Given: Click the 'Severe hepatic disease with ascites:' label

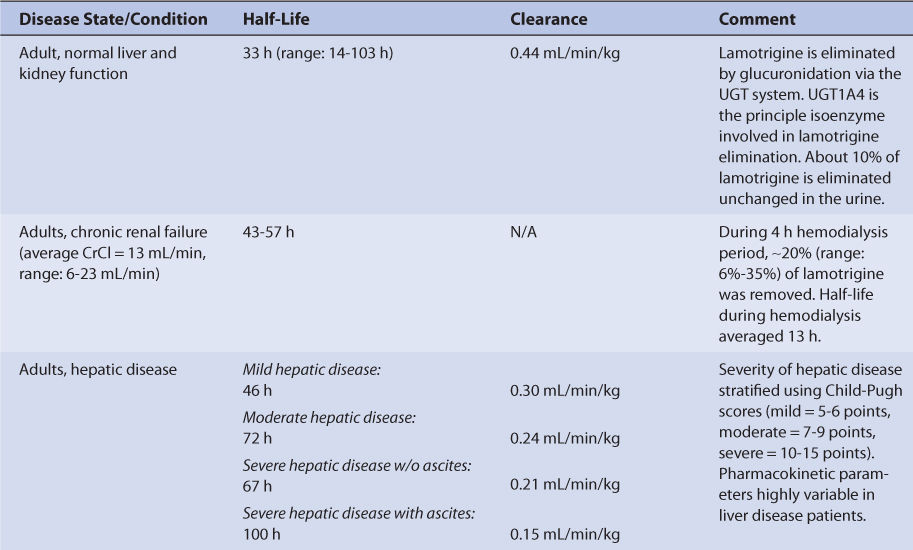Looking at the screenshot, I should (x=359, y=513).
